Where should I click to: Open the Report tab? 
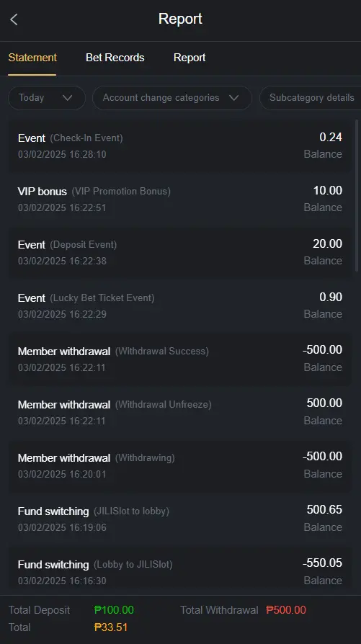coord(190,58)
